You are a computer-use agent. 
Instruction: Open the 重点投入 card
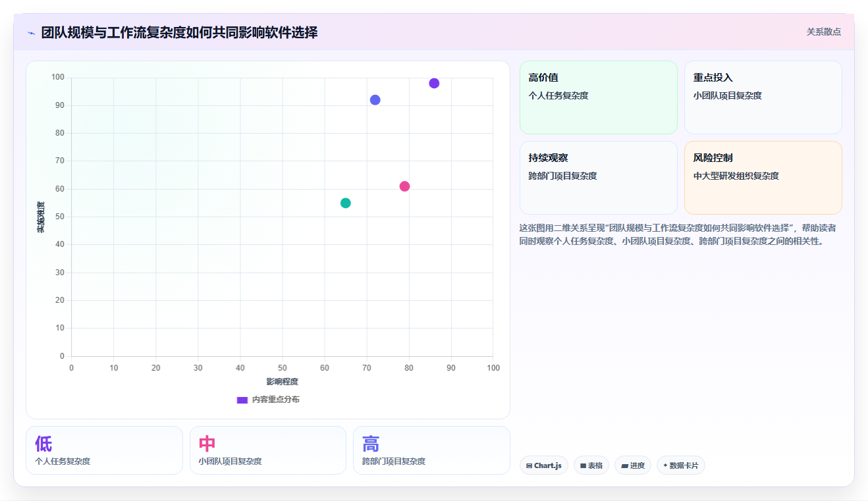point(763,97)
